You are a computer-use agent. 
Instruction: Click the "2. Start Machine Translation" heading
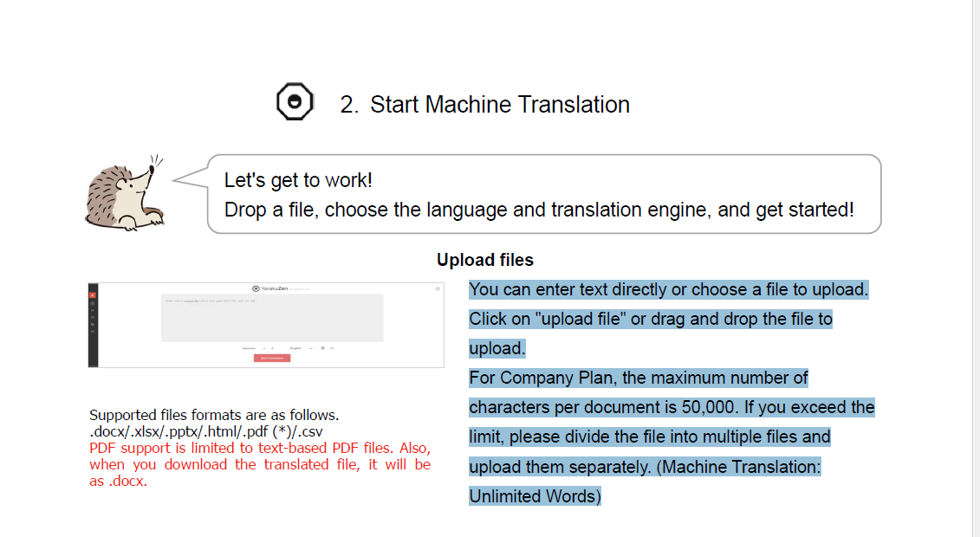[x=484, y=104]
